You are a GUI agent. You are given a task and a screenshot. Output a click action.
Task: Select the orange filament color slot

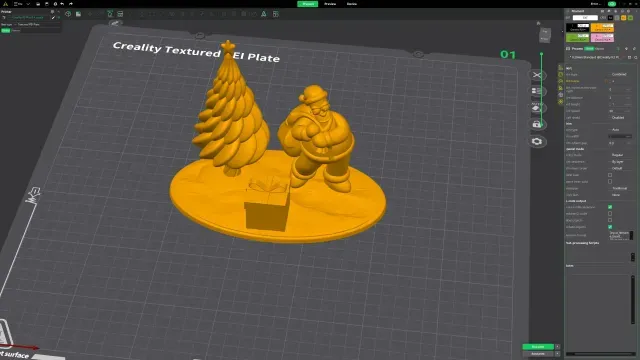(602, 28)
